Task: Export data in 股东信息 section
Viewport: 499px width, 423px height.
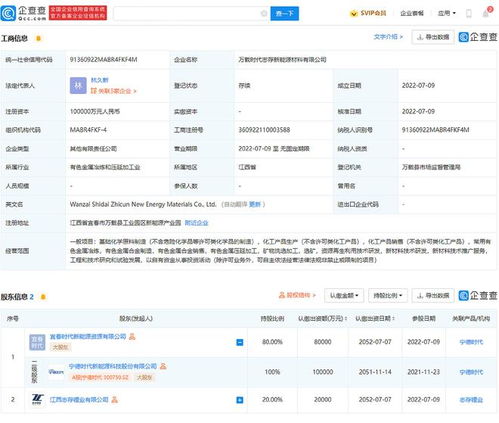Action: point(433,295)
